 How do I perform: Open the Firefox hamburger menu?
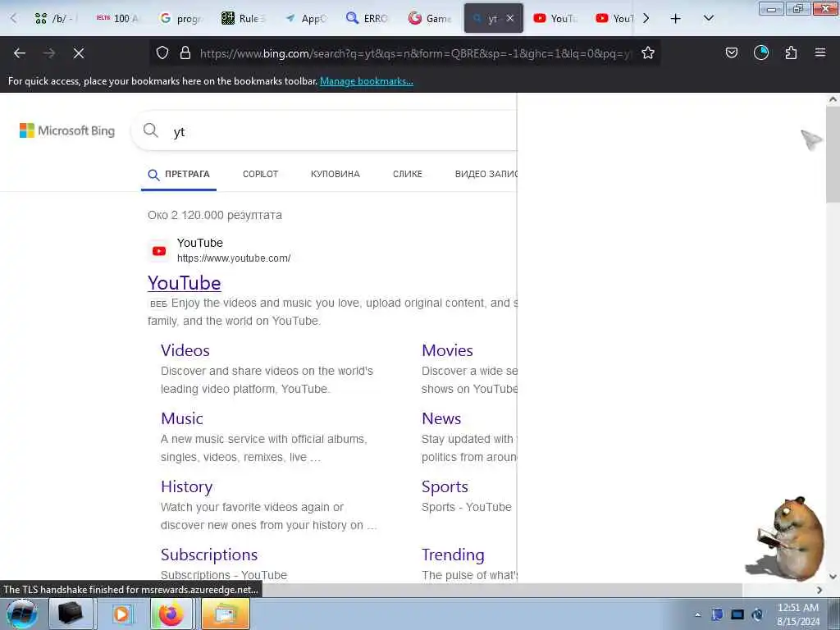pos(820,52)
